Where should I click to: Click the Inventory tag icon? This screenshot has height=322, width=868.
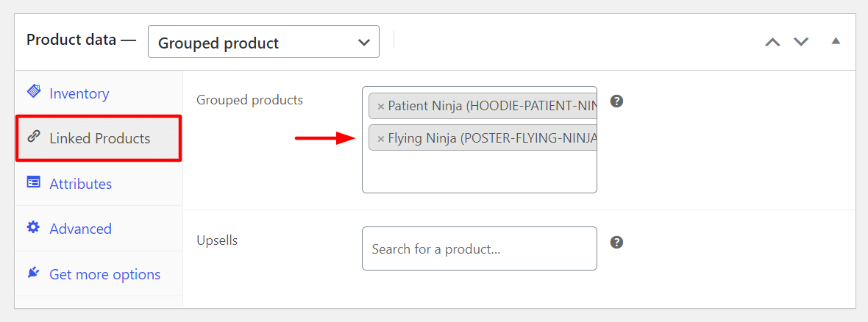click(x=34, y=92)
